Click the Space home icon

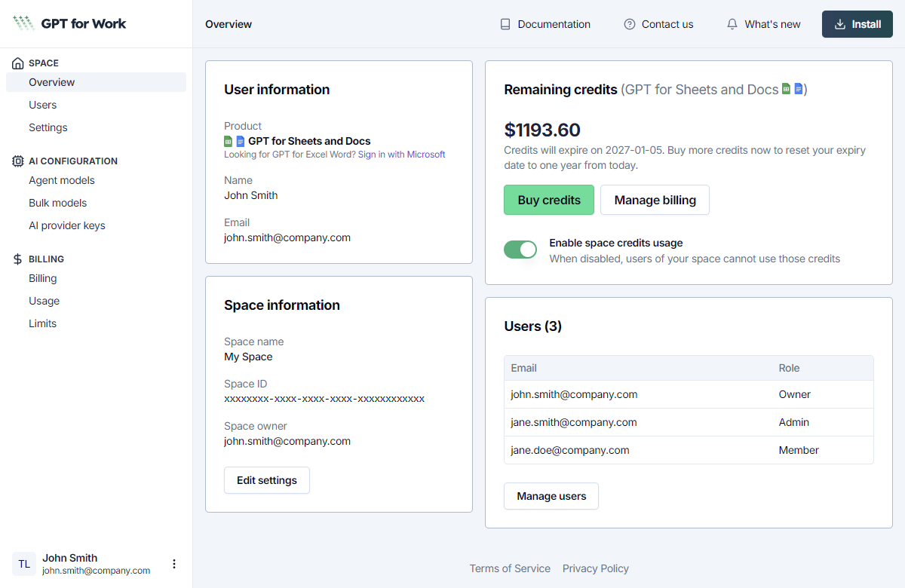[x=18, y=63]
